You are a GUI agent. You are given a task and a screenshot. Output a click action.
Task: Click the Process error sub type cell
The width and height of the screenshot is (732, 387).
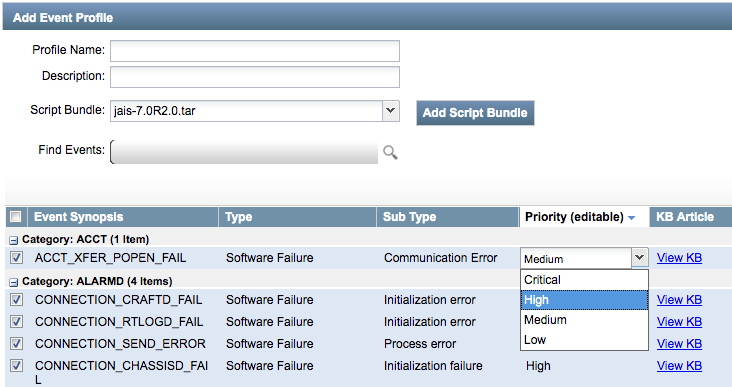coord(420,344)
